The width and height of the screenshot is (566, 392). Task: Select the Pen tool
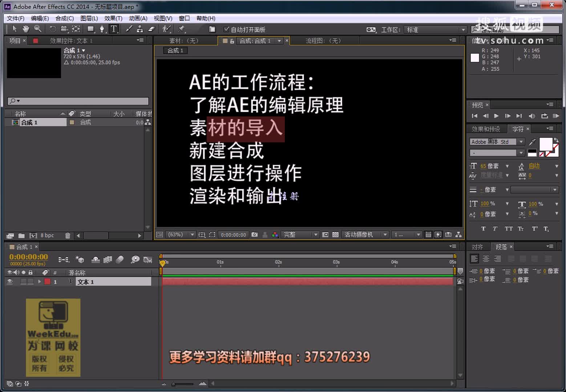[x=102, y=29]
